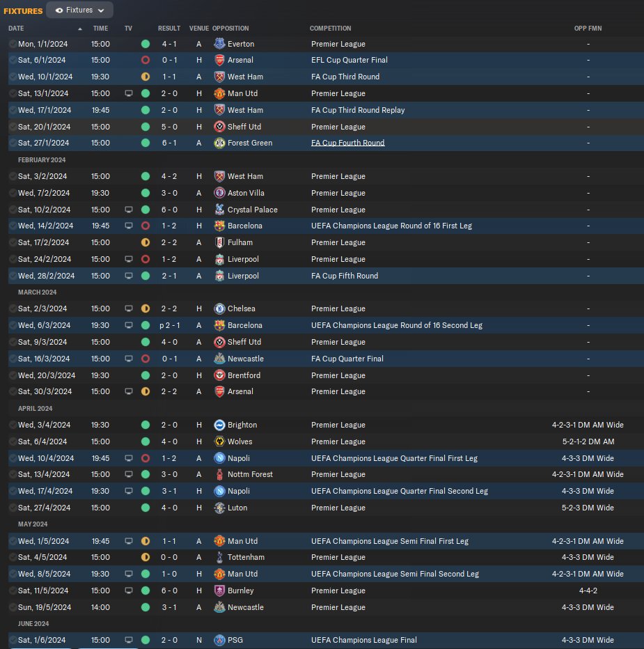Sort by the OPP FMN column header

tap(588, 28)
